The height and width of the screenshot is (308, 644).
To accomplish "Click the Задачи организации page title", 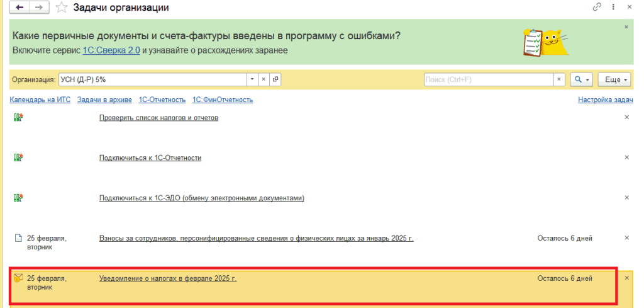I will [121, 8].
